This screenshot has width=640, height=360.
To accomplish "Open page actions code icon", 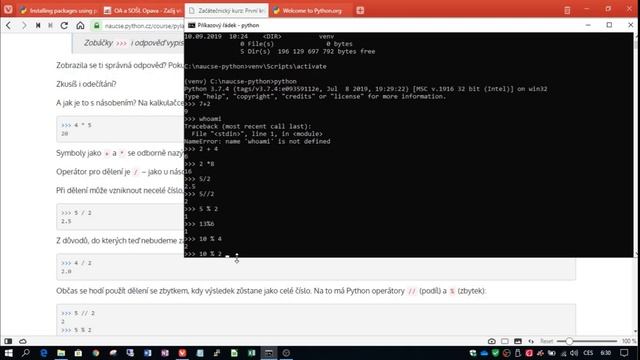I will [531, 341].
